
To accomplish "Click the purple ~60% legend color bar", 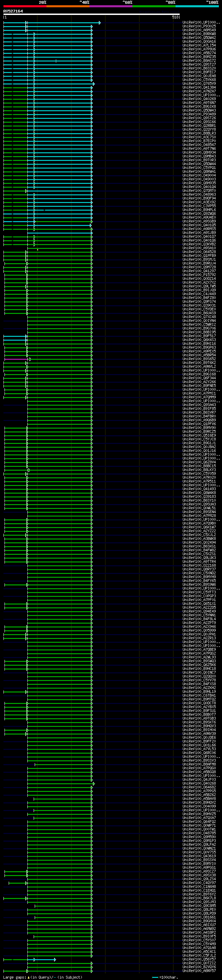I will pos(111,6).
